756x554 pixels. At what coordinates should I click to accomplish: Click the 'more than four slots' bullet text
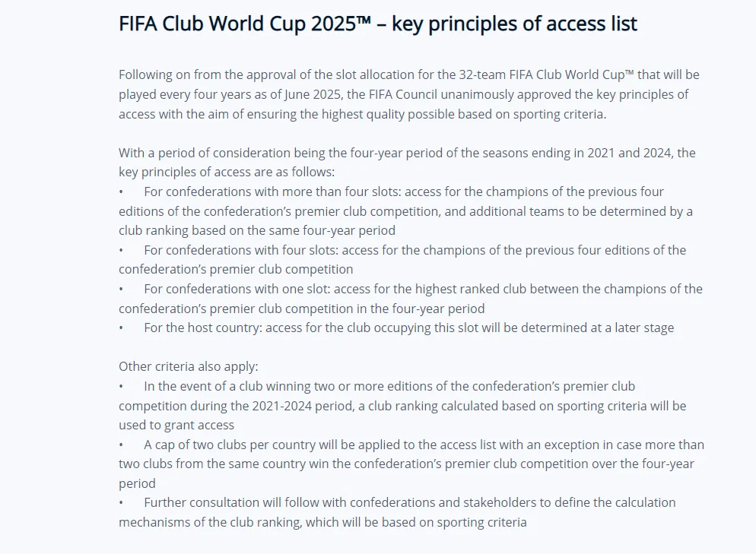(405, 192)
